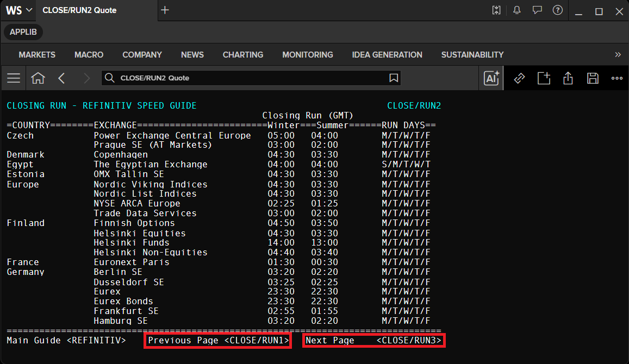
Task: Open the chat messages icon
Action: click(x=537, y=10)
